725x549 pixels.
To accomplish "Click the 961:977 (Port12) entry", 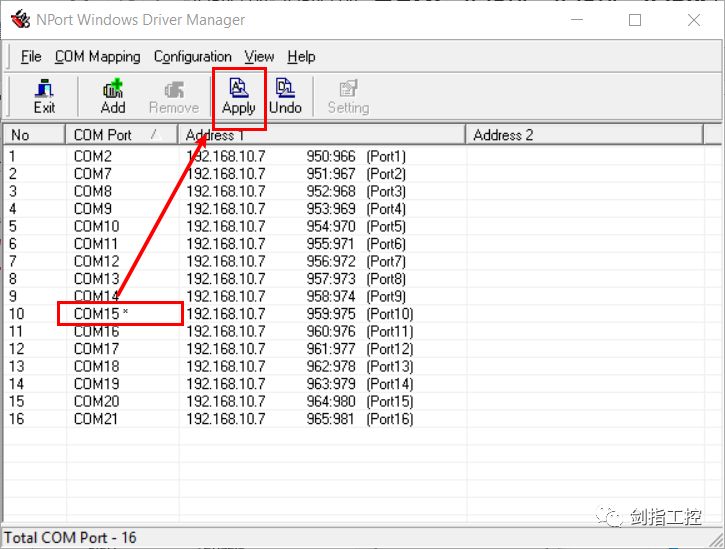I will pos(360,349).
